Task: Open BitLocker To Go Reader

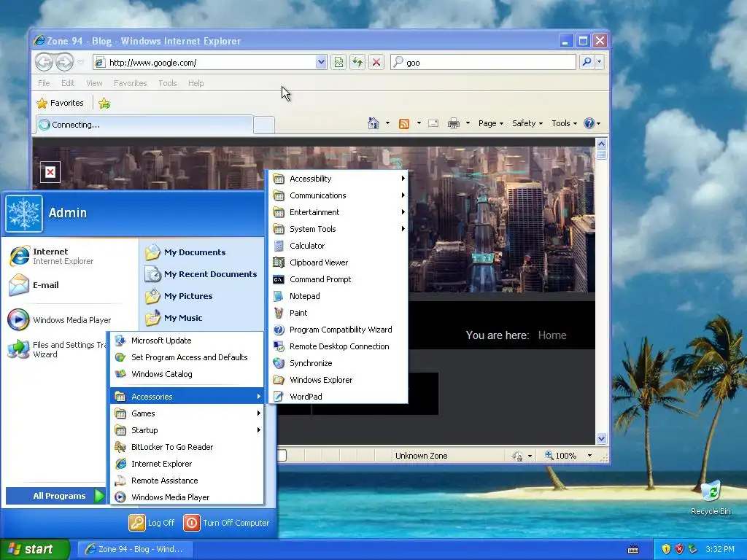Action: [187, 447]
